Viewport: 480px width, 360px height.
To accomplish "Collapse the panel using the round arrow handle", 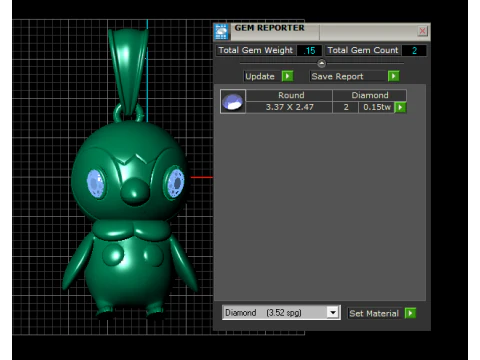I will click(x=321, y=63).
